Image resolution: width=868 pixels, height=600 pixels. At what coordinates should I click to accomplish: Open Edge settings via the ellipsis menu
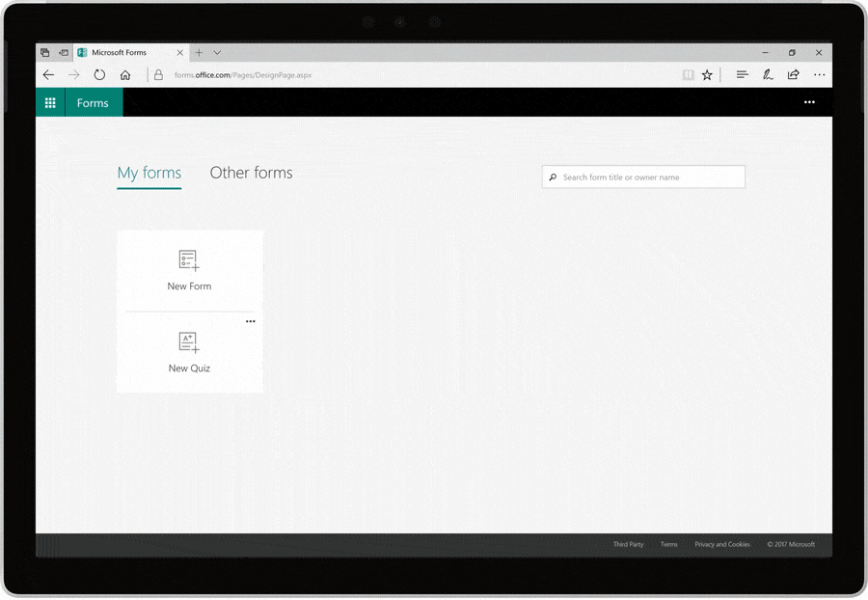pyautogui.click(x=819, y=74)
